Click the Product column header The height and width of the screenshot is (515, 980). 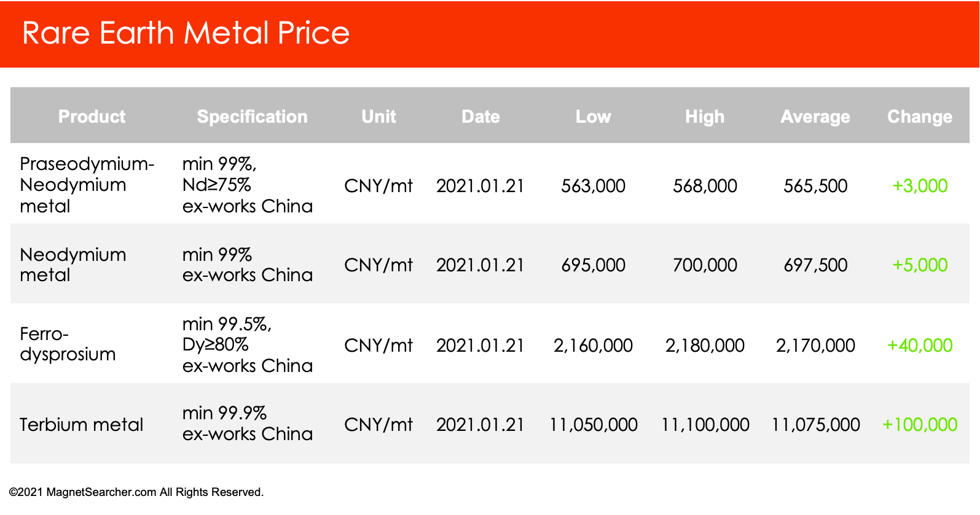tap(92, 117)
